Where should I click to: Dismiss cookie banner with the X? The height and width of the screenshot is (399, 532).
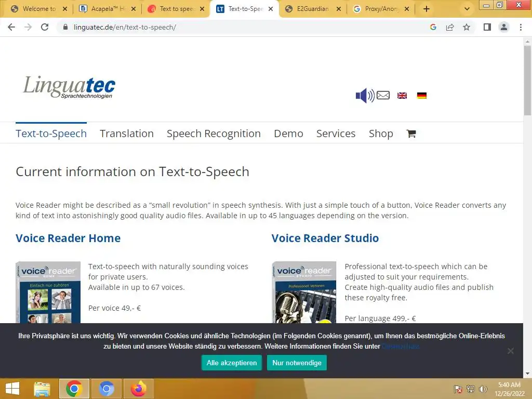[511, 351]
